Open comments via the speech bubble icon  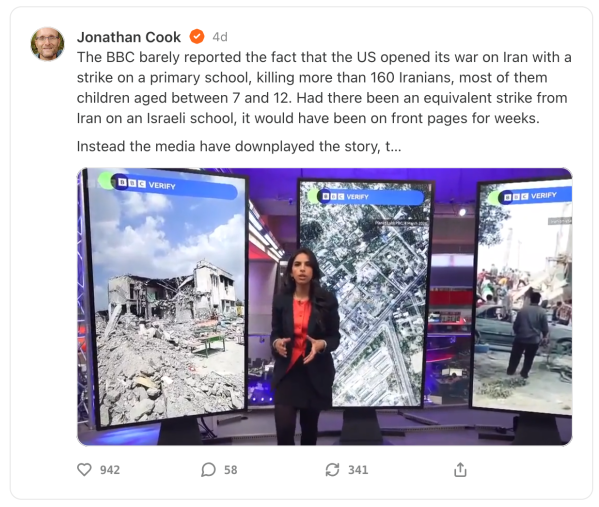[x=208, y=470]
